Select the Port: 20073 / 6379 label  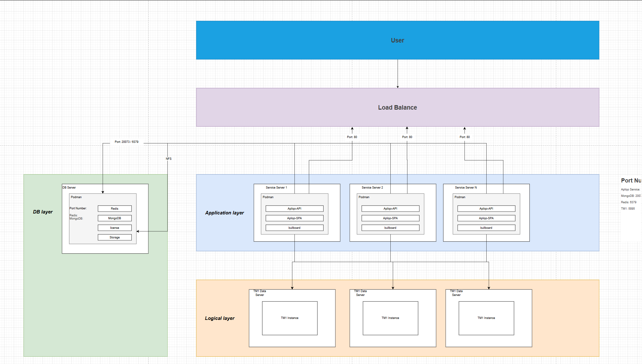[127, 142]
